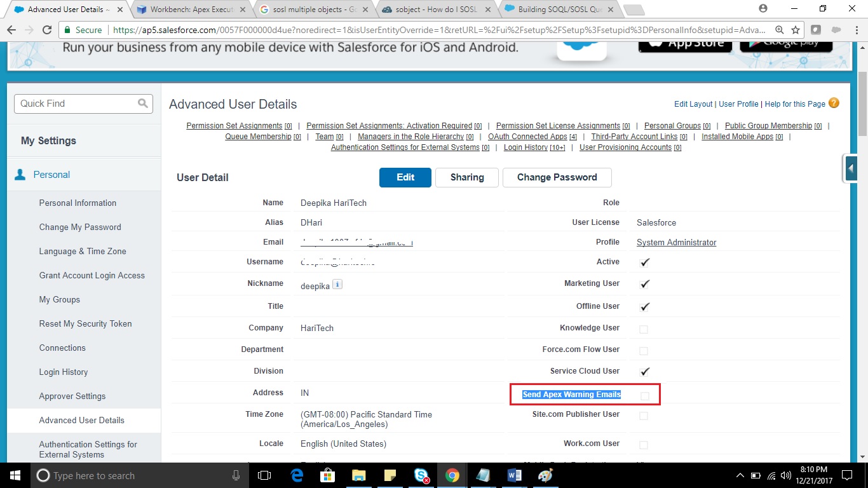Click the Chrome profile avatar icon

763,8
